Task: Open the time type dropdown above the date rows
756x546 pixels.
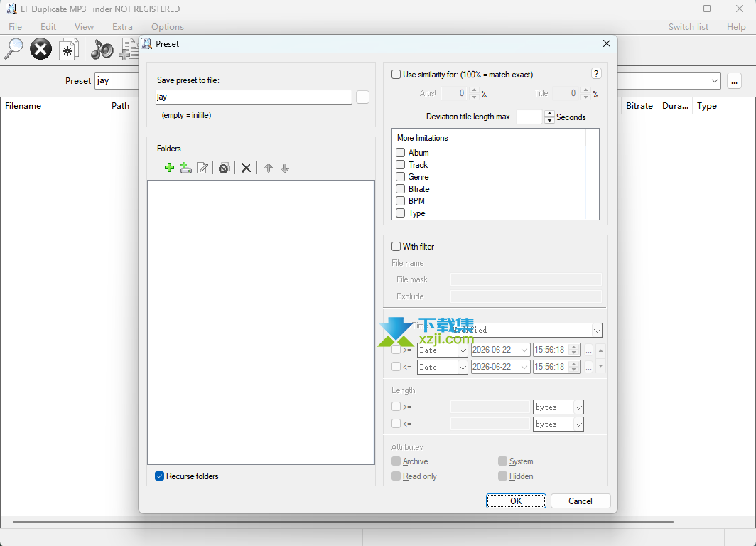Action: [x=597, y=331]
